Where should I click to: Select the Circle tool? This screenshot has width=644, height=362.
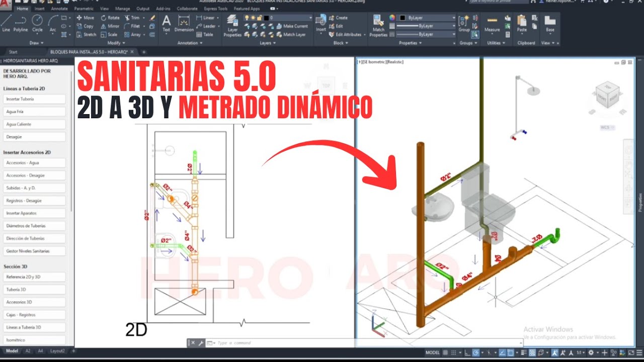click(x=37, y=23)
